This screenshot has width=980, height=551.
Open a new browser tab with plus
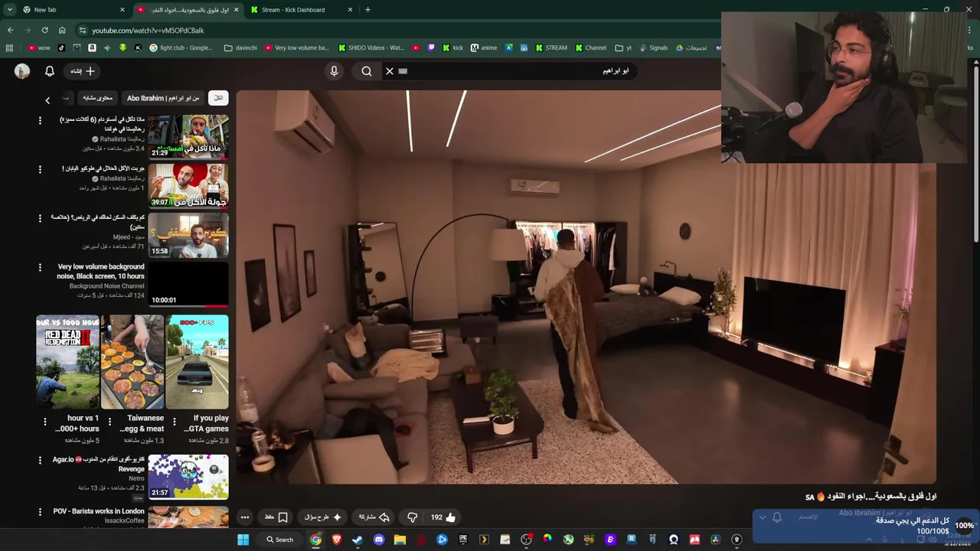[x=367, y=10]
